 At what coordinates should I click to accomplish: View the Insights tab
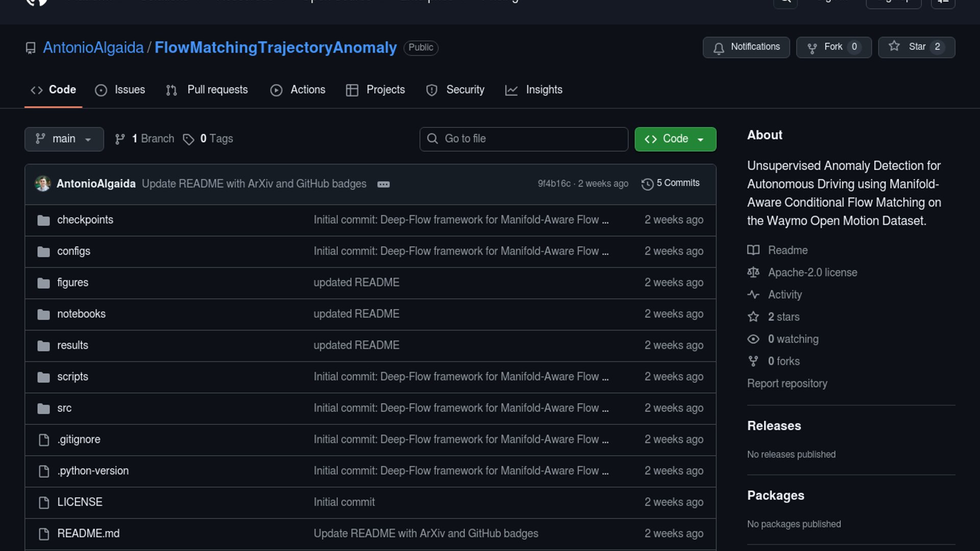pos(533,90)
